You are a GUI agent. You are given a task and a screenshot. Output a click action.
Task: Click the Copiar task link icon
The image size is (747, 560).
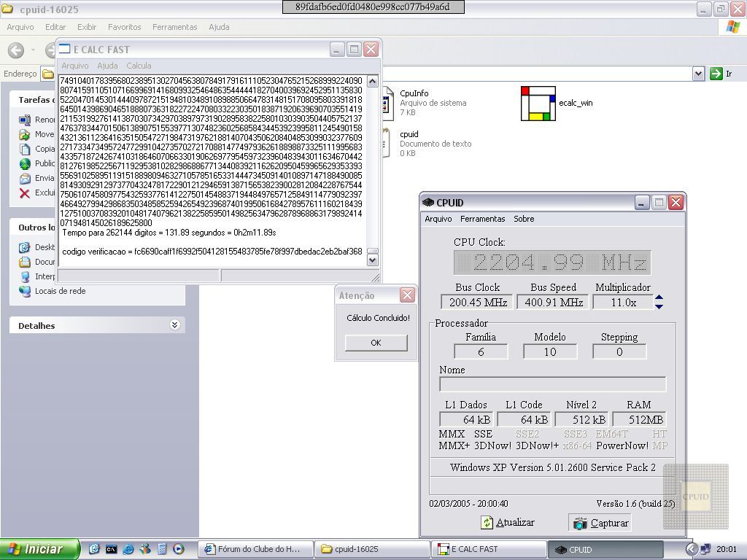(25, 149)
